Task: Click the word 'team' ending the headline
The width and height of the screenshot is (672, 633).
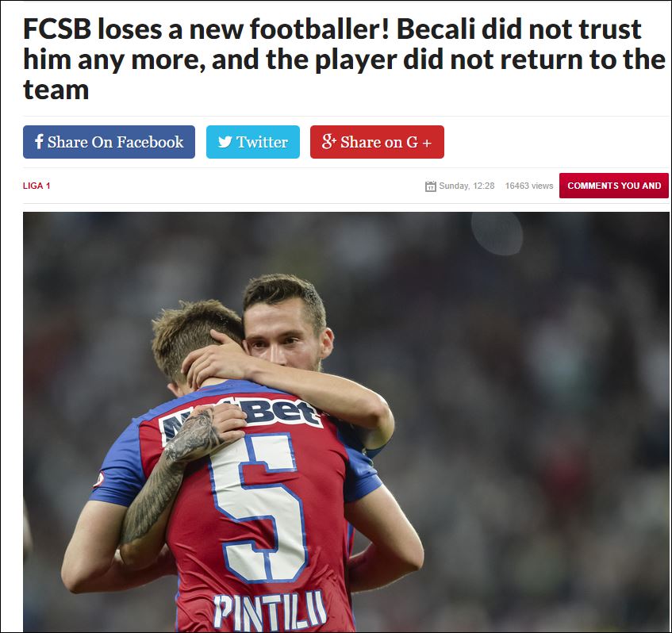Action: click(x=56, y=90)
